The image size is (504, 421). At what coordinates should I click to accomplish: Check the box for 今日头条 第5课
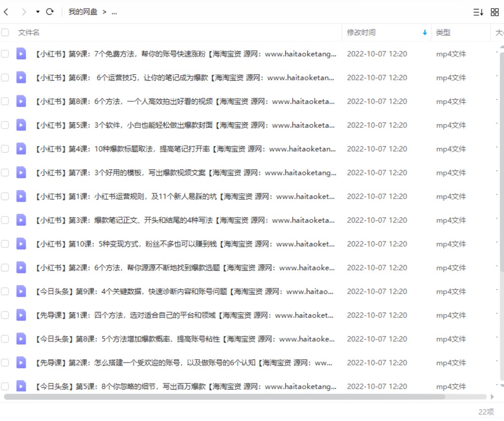pyautogui.click(x=5, y=386)
